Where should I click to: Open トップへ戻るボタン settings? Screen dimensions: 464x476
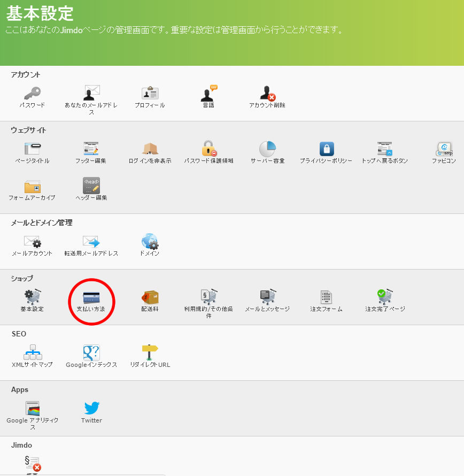click(x=385, y=149)
